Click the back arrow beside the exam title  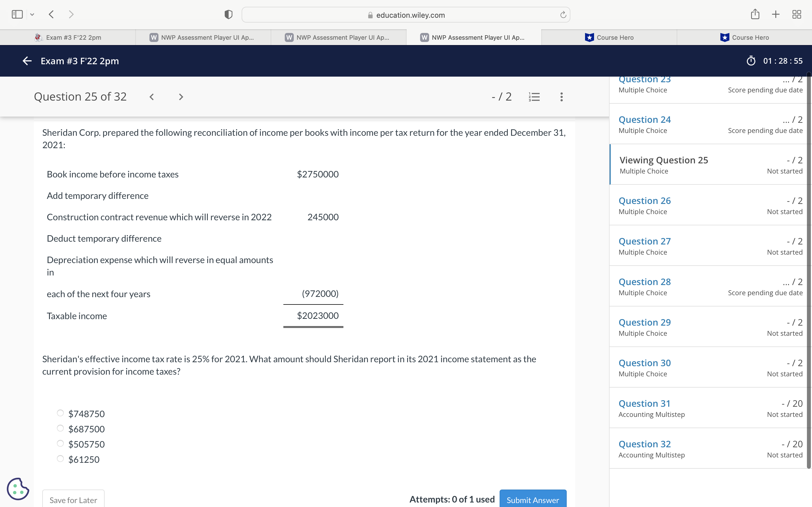[27, 61]
